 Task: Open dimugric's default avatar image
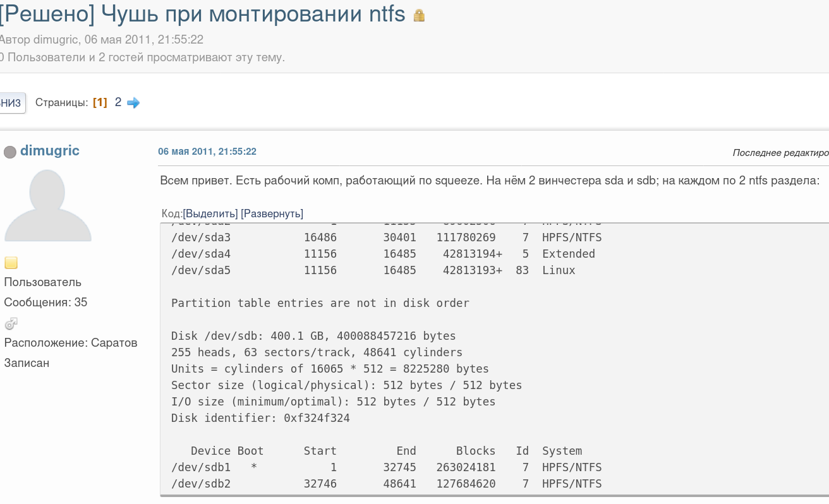pyautogui.click(x=48, y=205)
